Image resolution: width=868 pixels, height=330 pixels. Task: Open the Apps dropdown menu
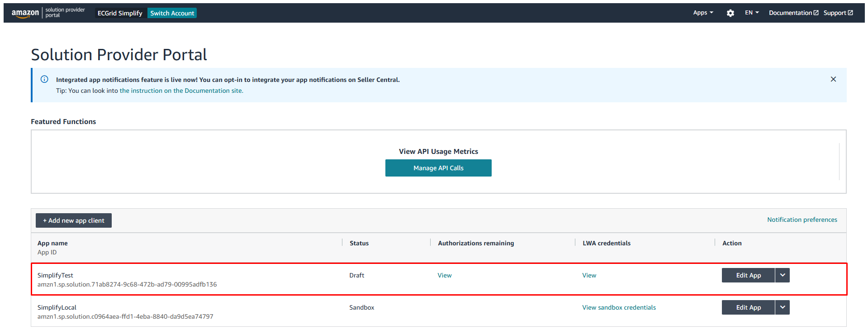tap(703, 13)
